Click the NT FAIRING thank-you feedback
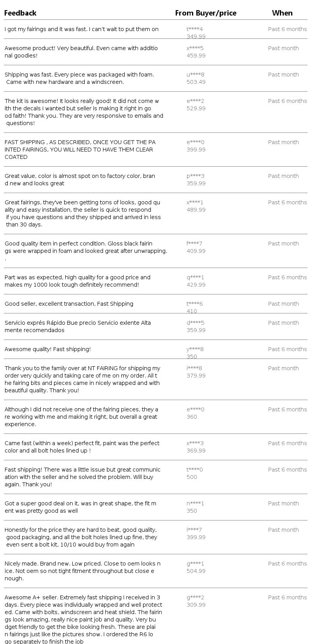This screenshot has width=311, height=644. (82, 379)
